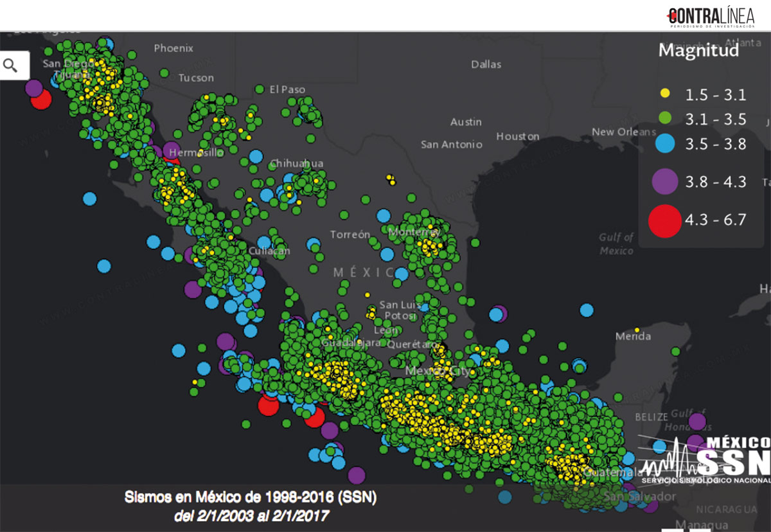Click the Hermosillo city label
The image size is (771, 532).
tap(196, 153)
